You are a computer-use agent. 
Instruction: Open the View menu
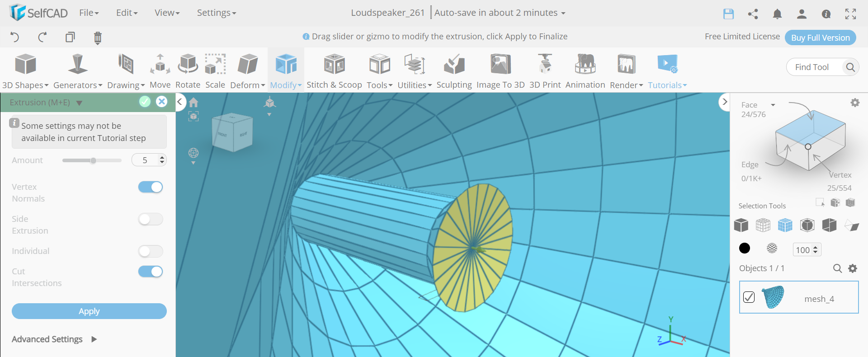click(x=167, y=13)
